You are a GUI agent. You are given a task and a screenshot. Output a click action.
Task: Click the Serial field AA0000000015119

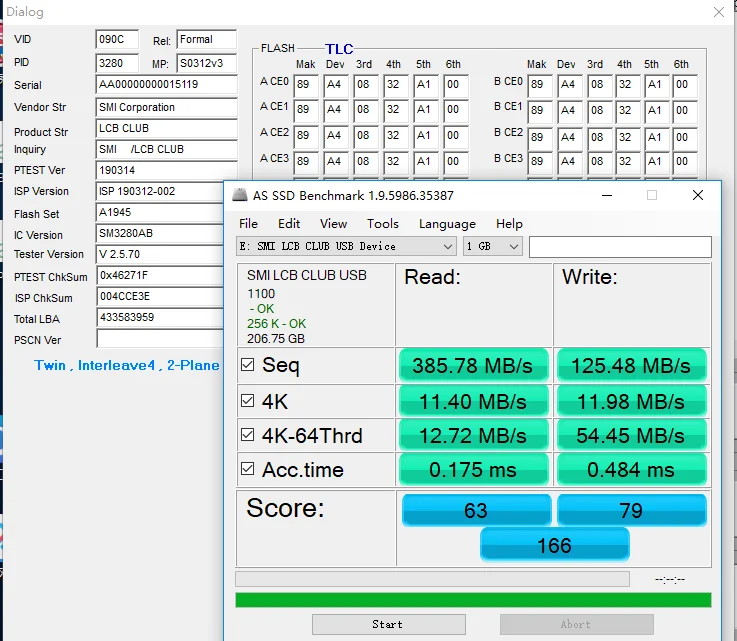pos(166,85)
